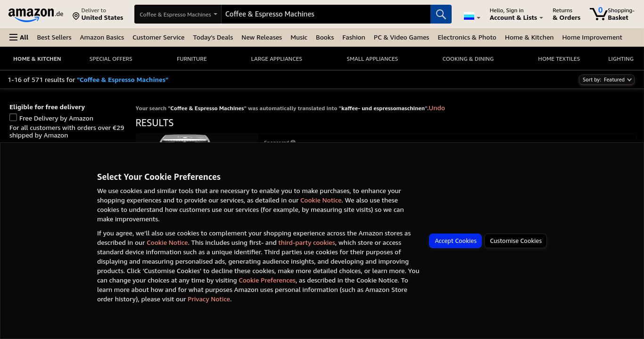Open the Books category
Image resolution: width=644 pixels, height=339 pixels.
click(325, 37)
